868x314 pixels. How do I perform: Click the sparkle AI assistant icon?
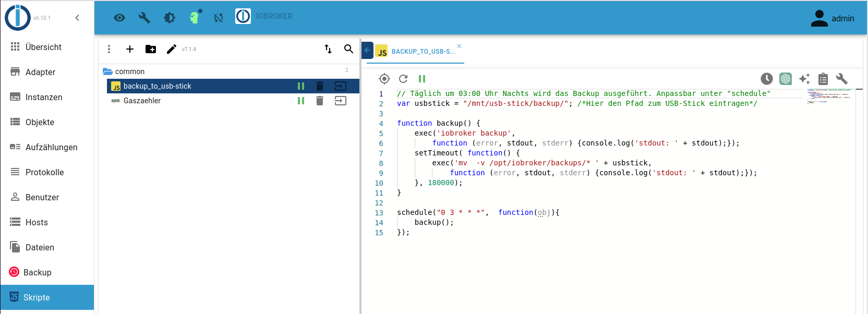pos(804,79)
